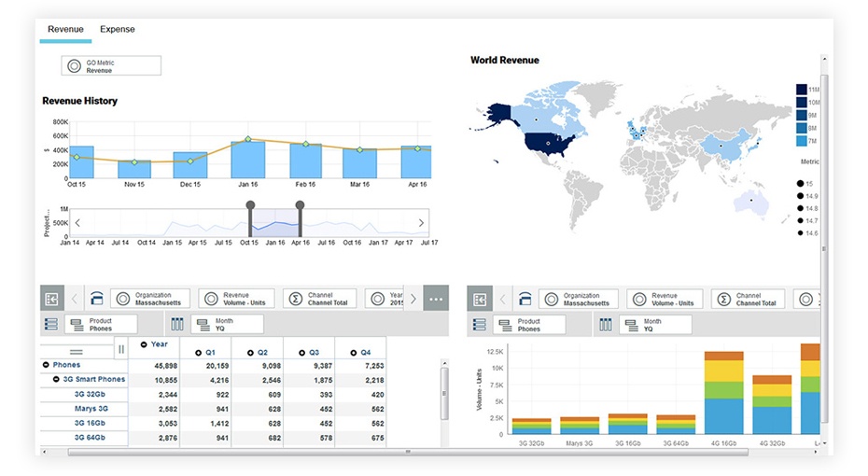Open the Channel Total tile in left panel

click(x=319, y=299)
